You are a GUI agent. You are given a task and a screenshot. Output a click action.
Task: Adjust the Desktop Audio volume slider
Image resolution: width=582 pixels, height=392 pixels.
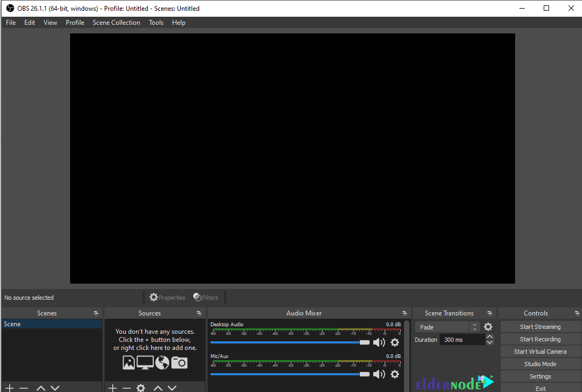click(x=290, y=342)
